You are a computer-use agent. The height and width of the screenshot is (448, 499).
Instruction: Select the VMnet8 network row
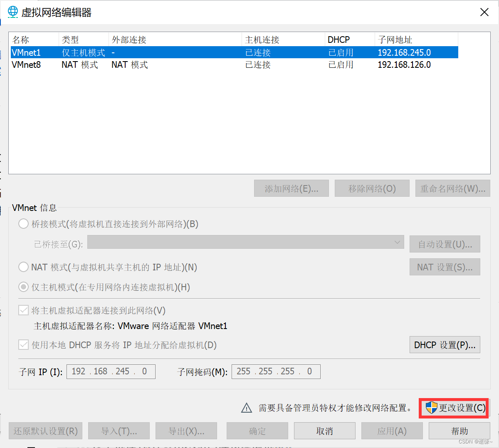(x=234, y=64)
